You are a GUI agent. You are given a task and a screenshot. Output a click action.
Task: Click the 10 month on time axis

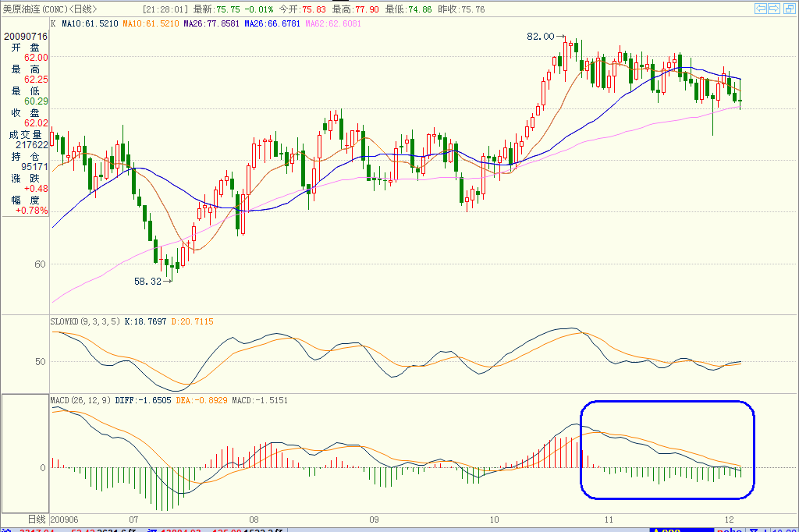pos(494,520)
